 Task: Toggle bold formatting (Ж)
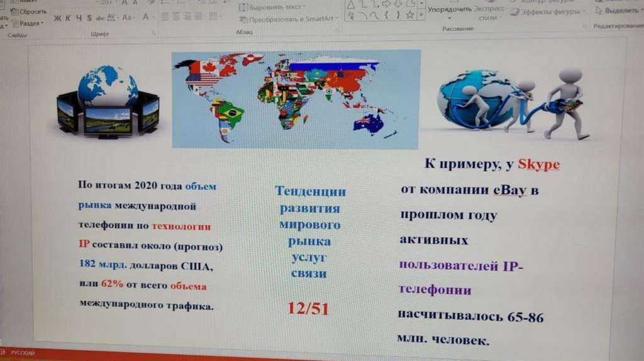tap(57, 18)
